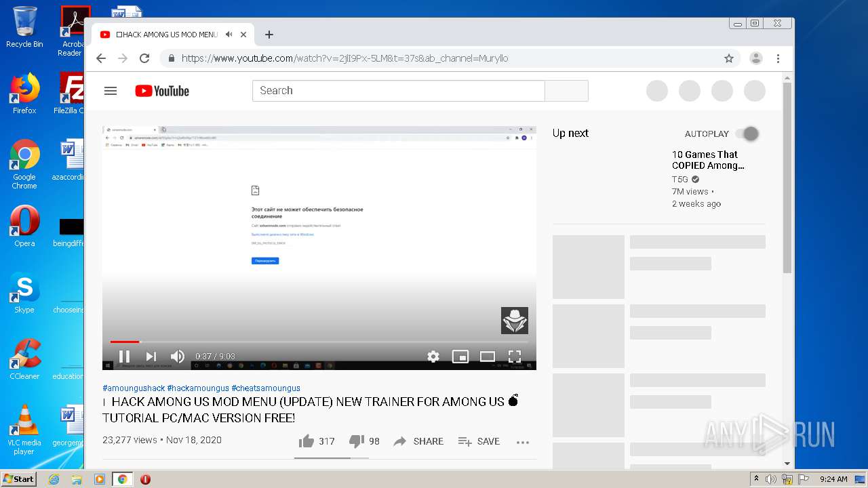Open Recycle Bin on desktop
868x488 pixels.
tap(24, 27)
